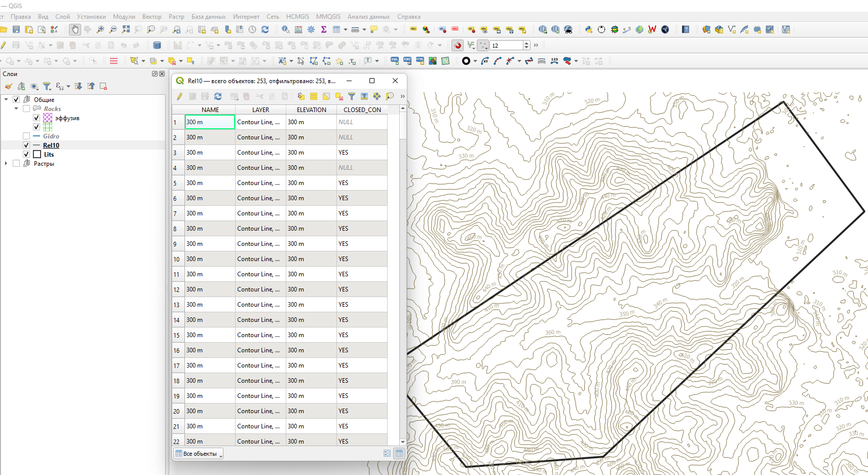Add group icon in Layers panel
The image size is (868, 475).
click(21, 86)
